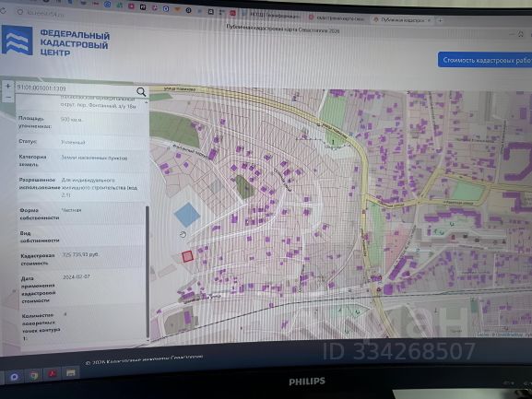Viewport: 532px width, 399px height.
Task: Click the browser reload icon
Action: 3,11
